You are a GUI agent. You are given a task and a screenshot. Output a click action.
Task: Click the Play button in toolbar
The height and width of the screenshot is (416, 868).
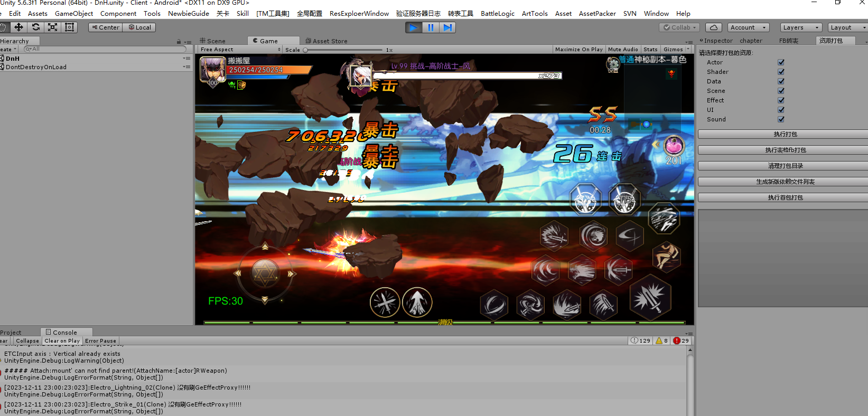coord(414,27)
